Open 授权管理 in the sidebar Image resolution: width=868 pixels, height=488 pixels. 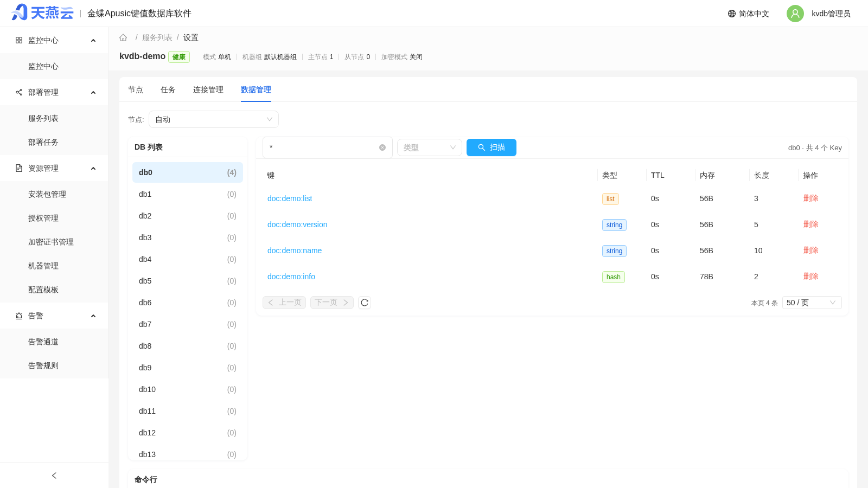[43, 218]
